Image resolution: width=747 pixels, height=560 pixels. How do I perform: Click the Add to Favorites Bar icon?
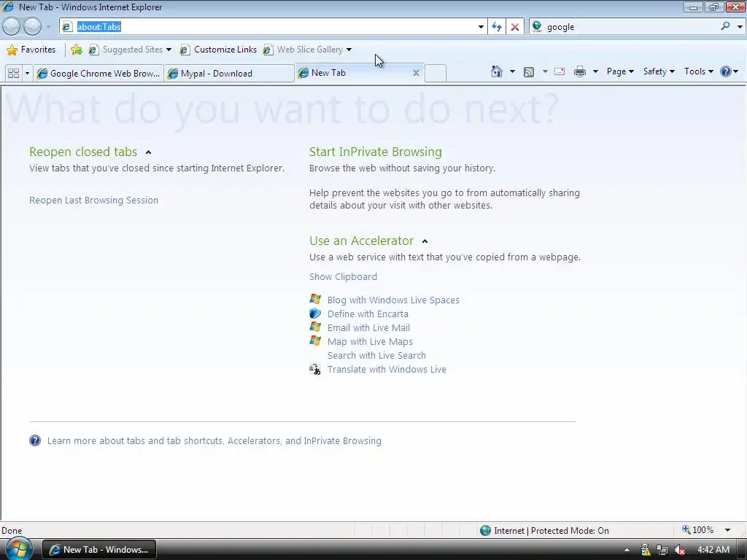(76, 50)
